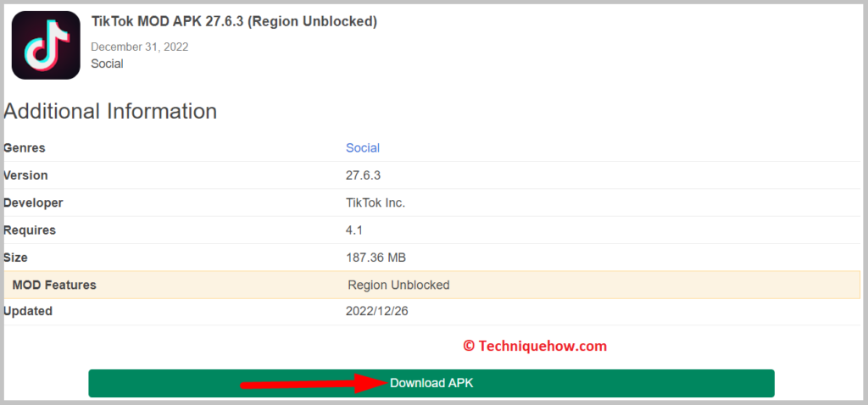Click the December 31, 2022 date text
The height and width of the screenshot is (405, 868).
pyautogui.click(x=140, y=47)
